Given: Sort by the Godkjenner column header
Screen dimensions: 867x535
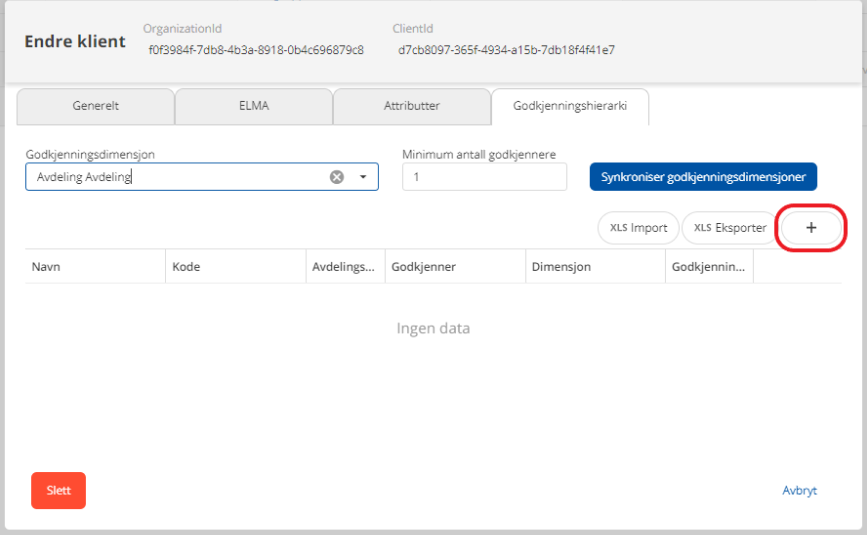Looking at the screenshot, I should (455, 267).
